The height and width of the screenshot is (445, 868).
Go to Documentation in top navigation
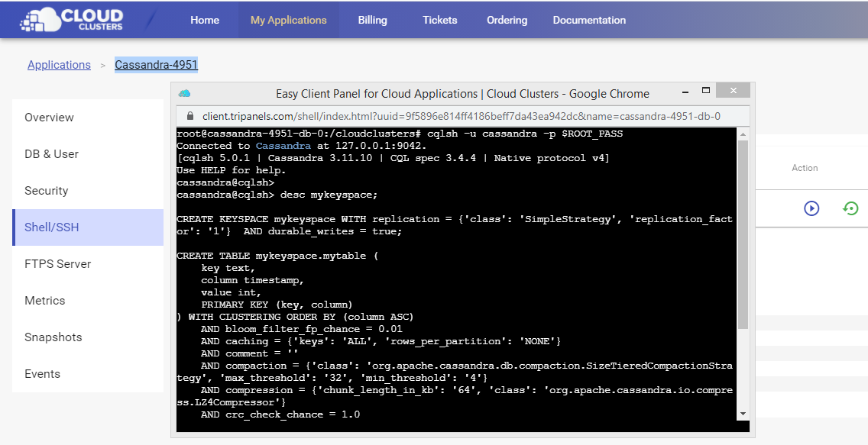pyautogui.click(x=589, y=20)
